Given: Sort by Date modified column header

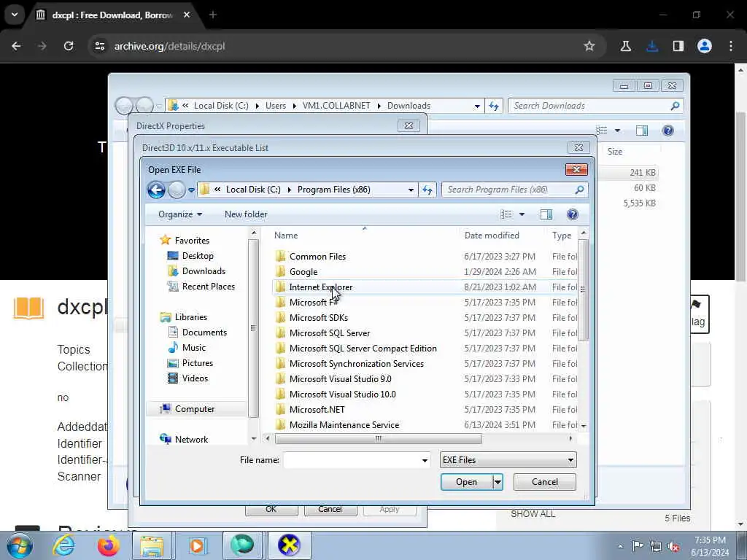Looking at the screenshot, I should click(492, 236).
